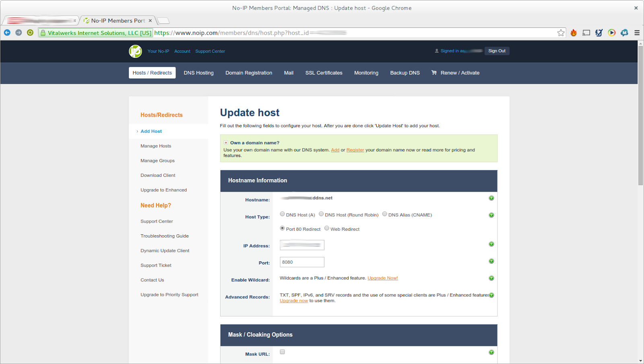Click the shopping cart icon beside Renew / Activate
The height and width of the screenshot is (364, 644).
click(x=434, y=73)
